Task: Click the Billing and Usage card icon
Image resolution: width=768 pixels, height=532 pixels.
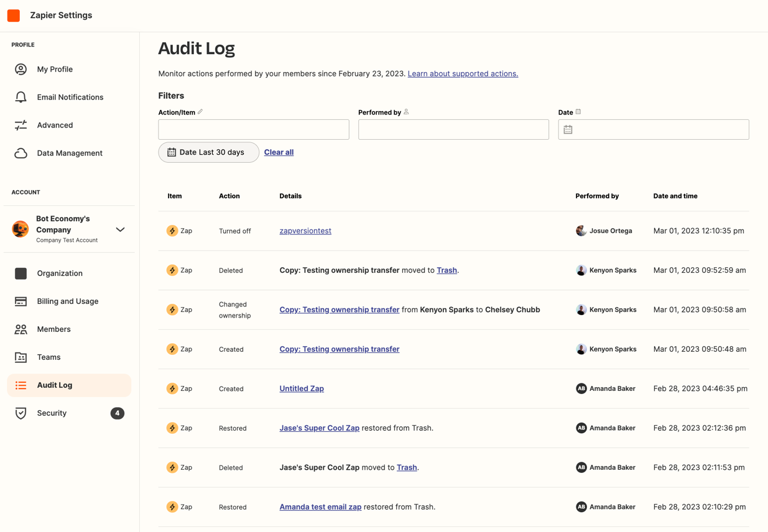Action: [x=21, y=301]
